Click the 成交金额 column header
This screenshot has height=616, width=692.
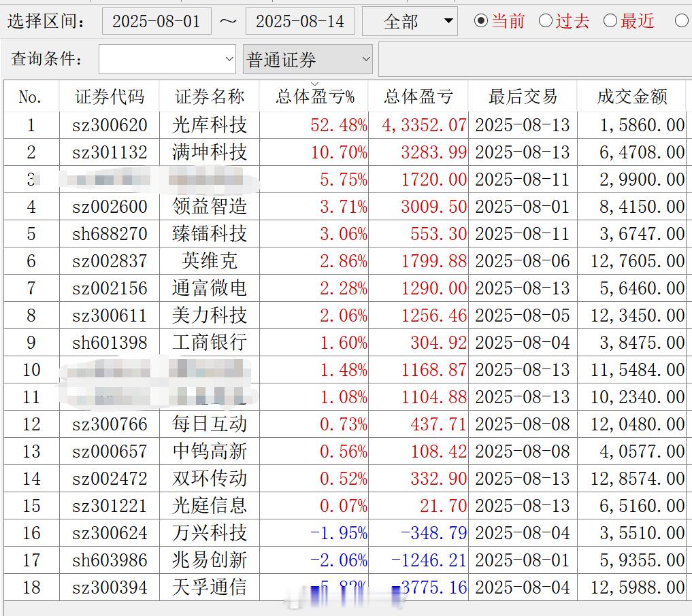pyautogui.click(x=632, y=97)
